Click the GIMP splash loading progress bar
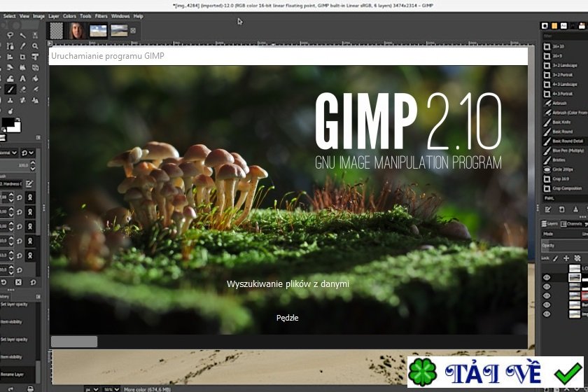Viewport: 588px width, 392px height. coord(288,342)
